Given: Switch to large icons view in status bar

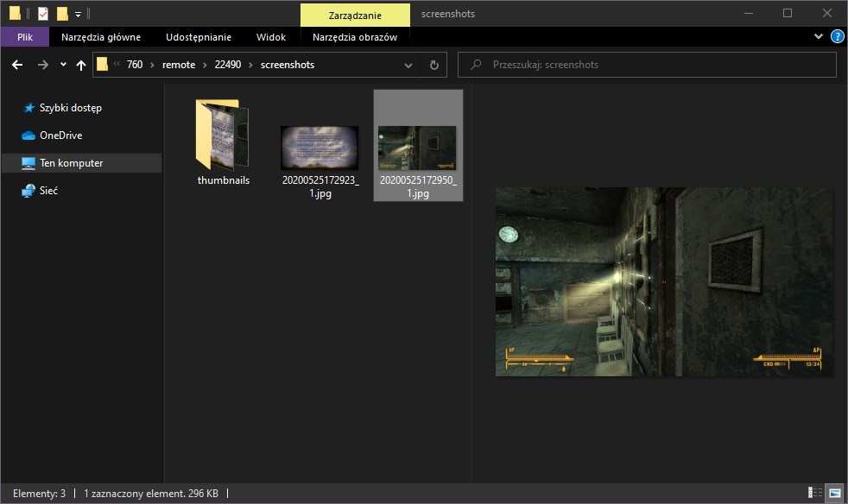Looking at the screenshot, I should 835,492.
